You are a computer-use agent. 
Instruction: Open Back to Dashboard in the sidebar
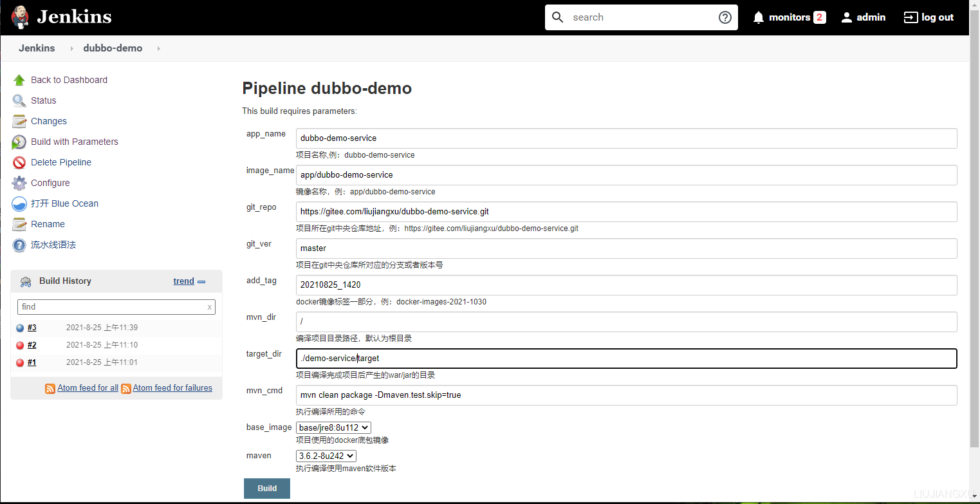pyautogui.click(x=69, y=80)
